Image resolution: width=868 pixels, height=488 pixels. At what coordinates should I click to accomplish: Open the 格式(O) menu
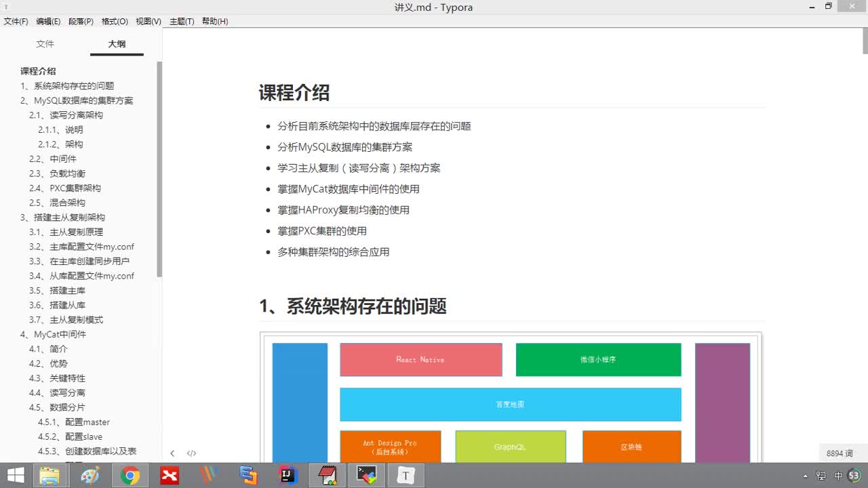[115, 21]
